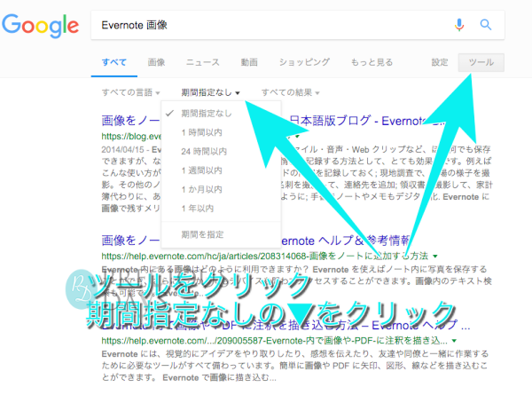Choose checked 期間指定なし menu option
This screenshot has width=532, height=395.
[221, 114]
